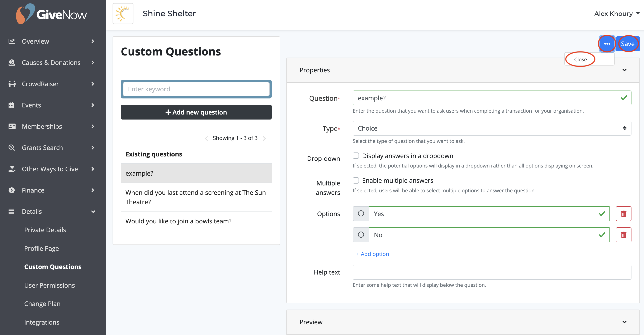Click the Finance dollar badge icon
644x335 pixels.
pyautogui.click(x=11, y=190)
